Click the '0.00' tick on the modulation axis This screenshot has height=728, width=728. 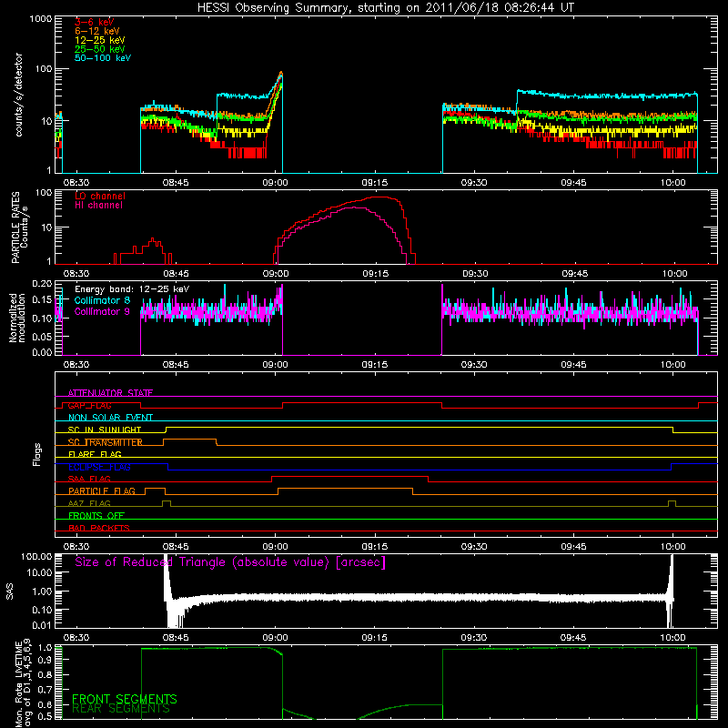(42, 352)
